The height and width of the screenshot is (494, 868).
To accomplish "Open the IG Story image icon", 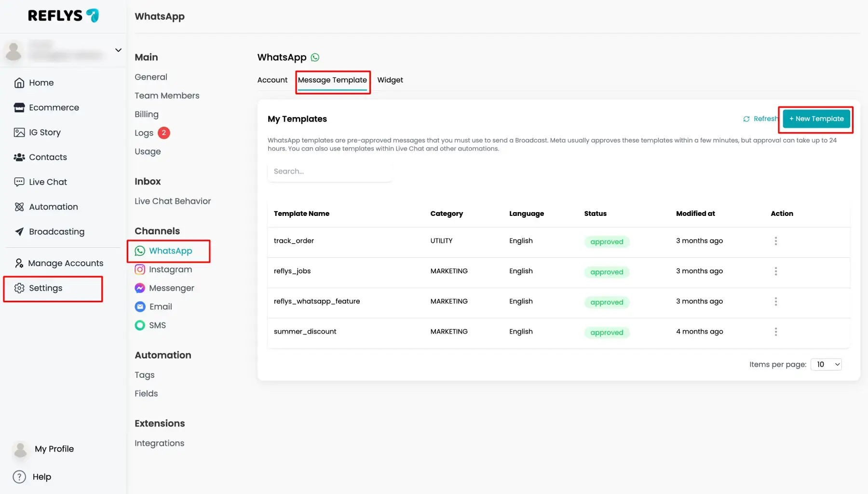I will (19, 133).
